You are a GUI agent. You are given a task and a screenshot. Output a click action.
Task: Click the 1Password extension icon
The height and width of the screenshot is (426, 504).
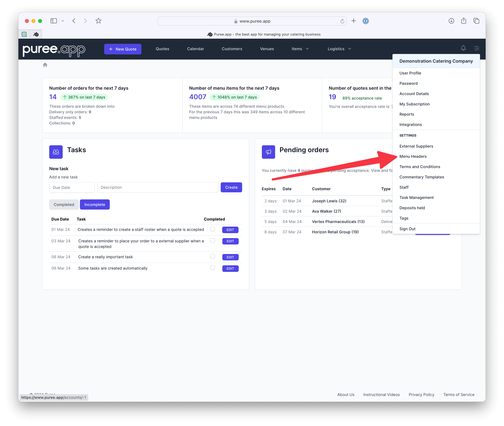pyautogui.click(x=366, y=21)
